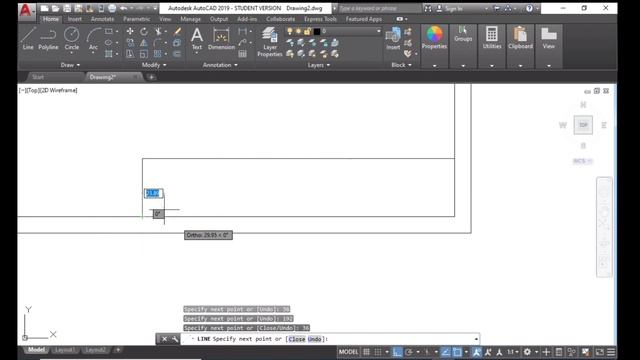640x360 pixels.
Task: Toggle drawing grid display in status bar
Action: [x=367, y=352]
